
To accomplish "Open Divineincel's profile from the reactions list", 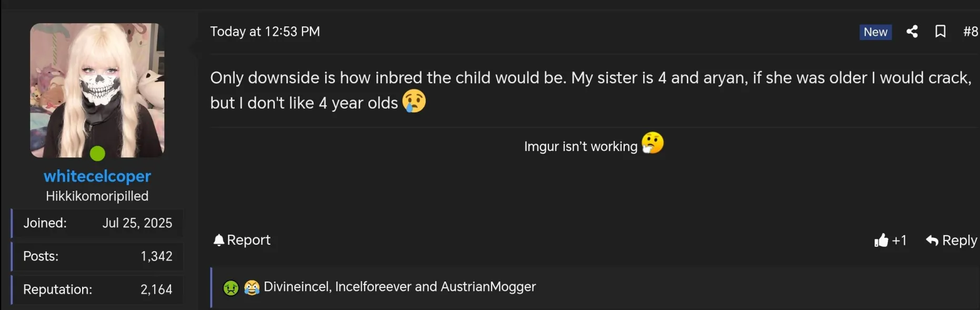I will 296,287.
